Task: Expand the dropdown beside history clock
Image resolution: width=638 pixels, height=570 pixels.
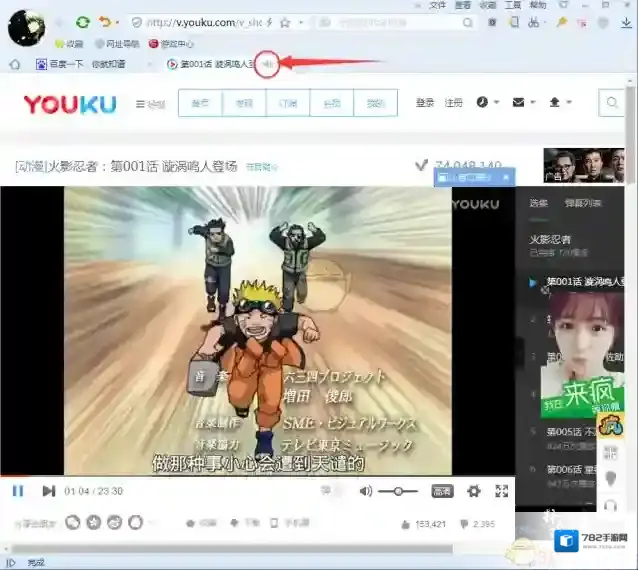Action: click(x=496, y=103)
